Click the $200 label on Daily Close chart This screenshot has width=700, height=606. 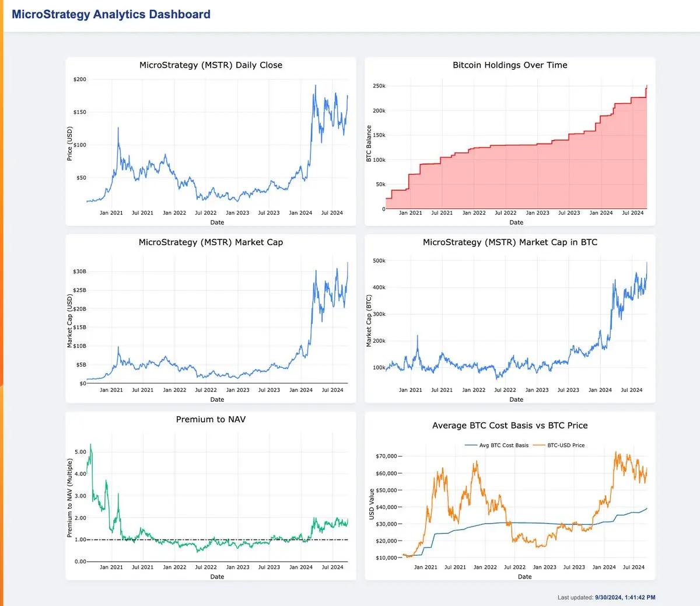(80, 79)
